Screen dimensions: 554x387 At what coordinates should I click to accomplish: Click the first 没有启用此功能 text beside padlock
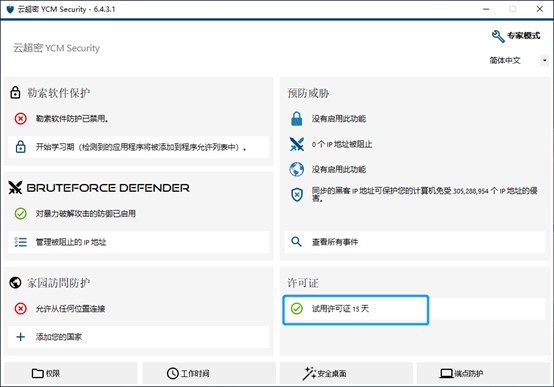coord(338,119)
